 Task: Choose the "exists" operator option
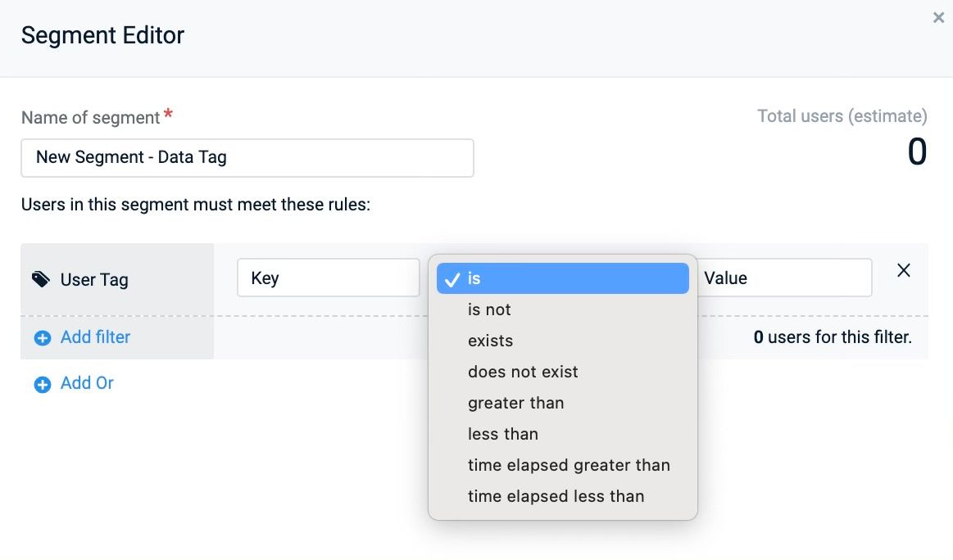click(563, 341)
